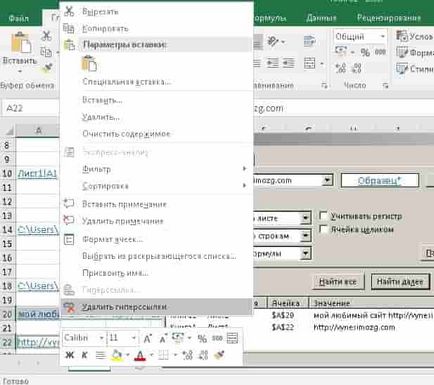This screenshot has width=434, height=385.
Task: Select Удалить... in the context menu
Action: [101, 117]
